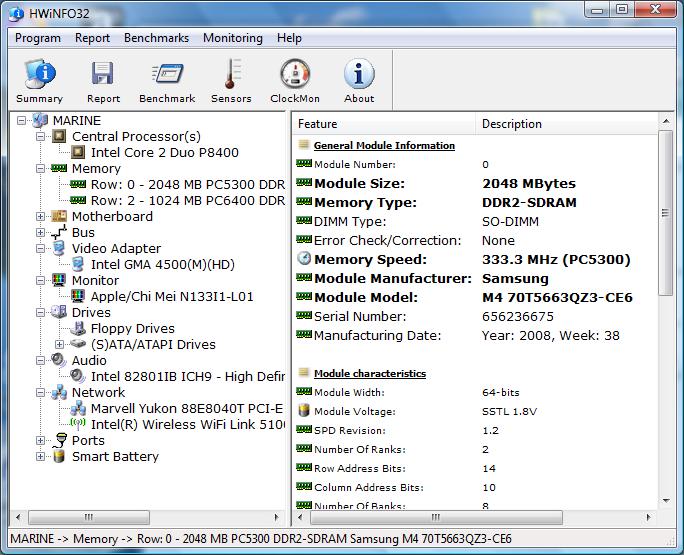Viewport: 684px width, 555px height.
Task: Expand the Smart Battery node
Action: [x=41, y=456]
